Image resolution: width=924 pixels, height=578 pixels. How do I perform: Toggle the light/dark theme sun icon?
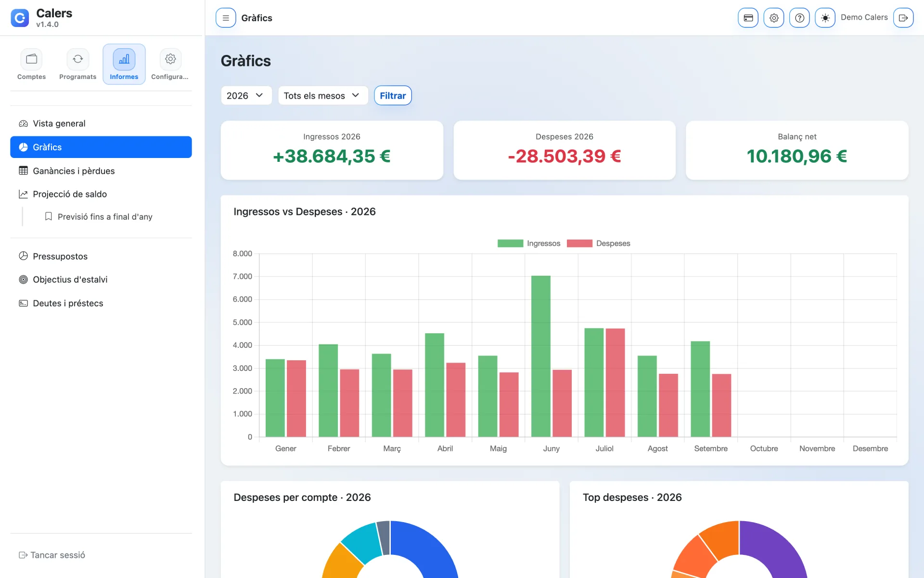click(825, 18)
